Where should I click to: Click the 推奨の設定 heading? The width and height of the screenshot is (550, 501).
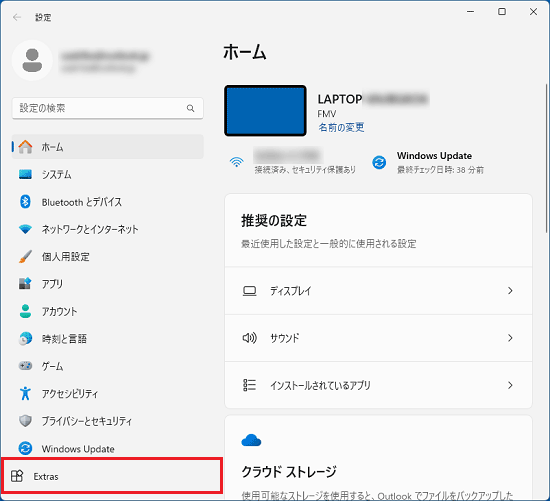pyautogui.click(x=274, y=221)
